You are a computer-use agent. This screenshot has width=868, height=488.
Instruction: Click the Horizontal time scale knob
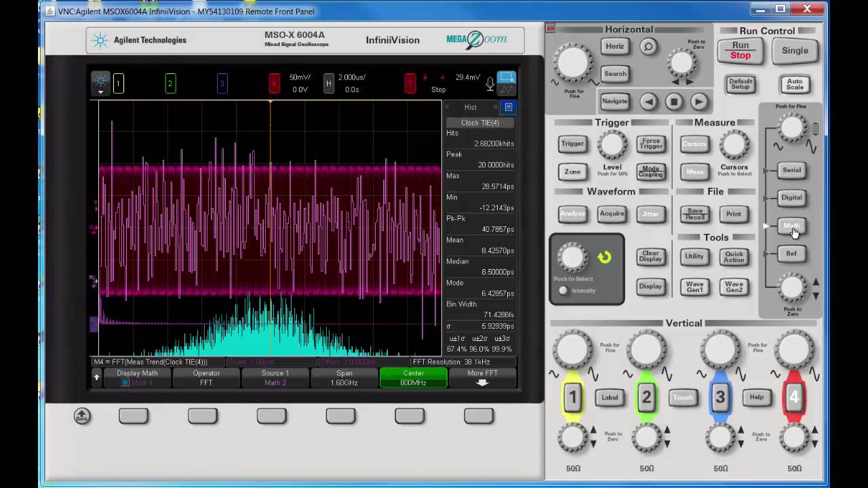coord(573,64)
